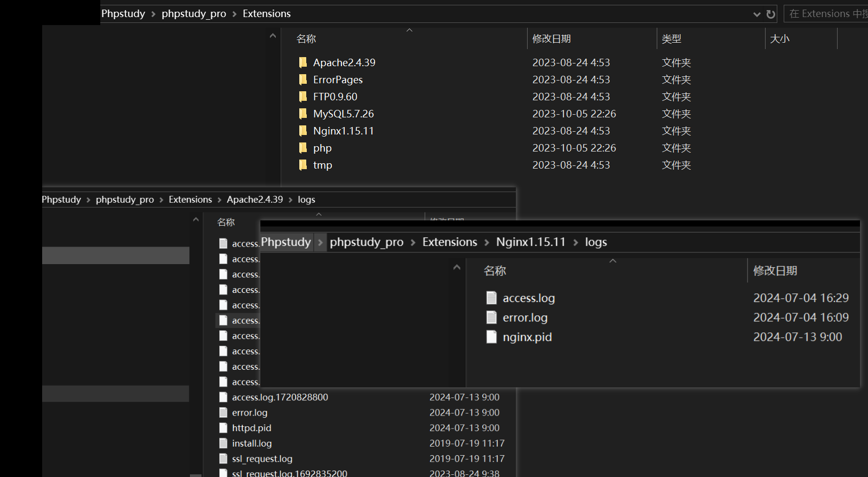Image resolution: width=868 pixels, height=477 pixels.
Task: Click the error.log file icon in Nginx logs
Action: (x=491, y=317)
